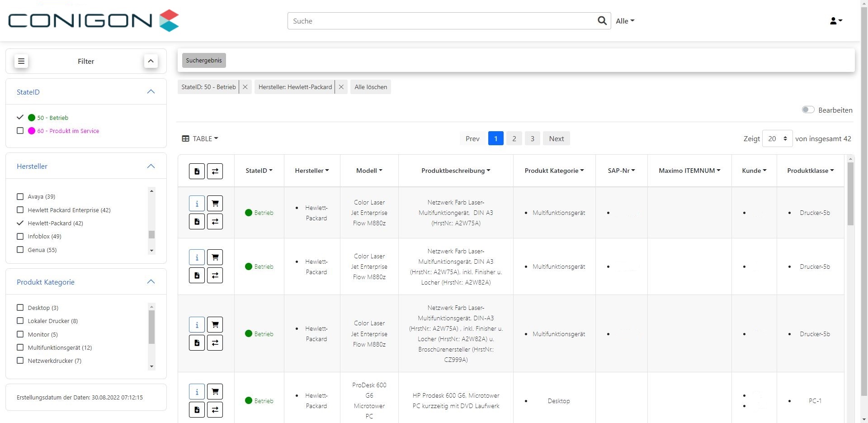Add ProDesk 600 G6 row to cart
This screenshot has width=868, height=423.
(215, 392)
